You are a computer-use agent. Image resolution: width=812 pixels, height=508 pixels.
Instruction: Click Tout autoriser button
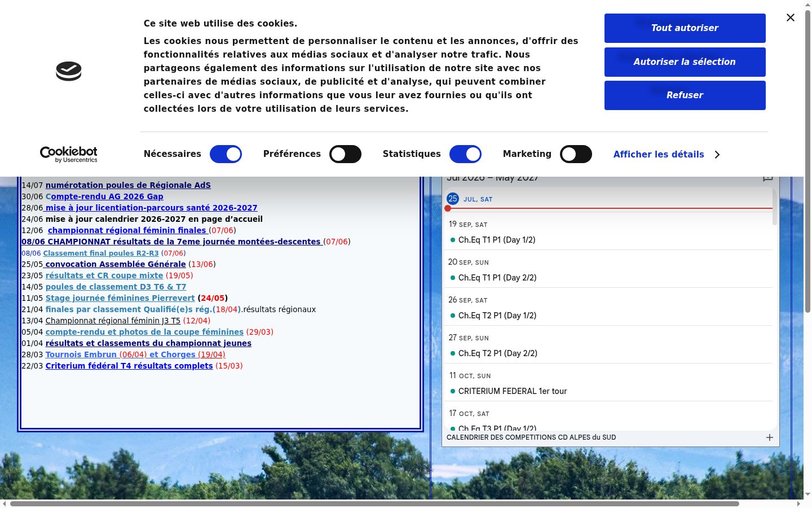(685, 28)
